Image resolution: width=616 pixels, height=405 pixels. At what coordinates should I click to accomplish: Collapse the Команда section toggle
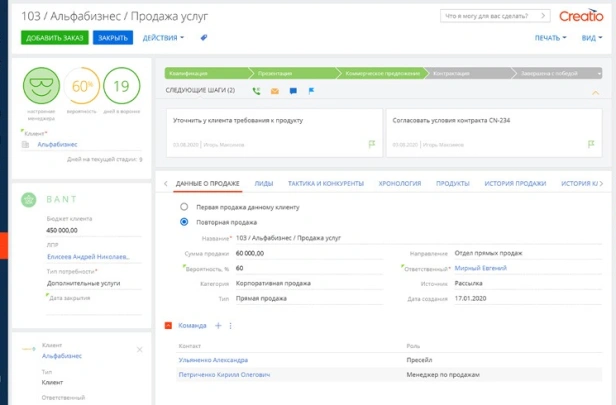tap(168, 326)
